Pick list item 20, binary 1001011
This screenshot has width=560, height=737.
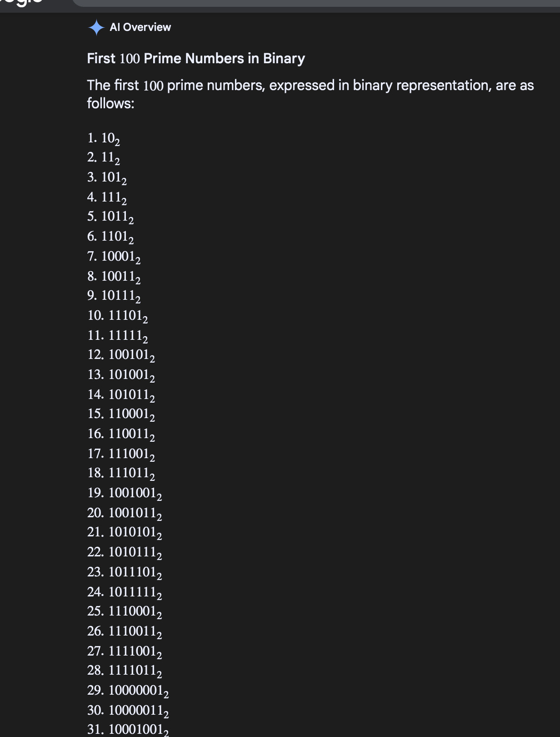pos(125,513)
